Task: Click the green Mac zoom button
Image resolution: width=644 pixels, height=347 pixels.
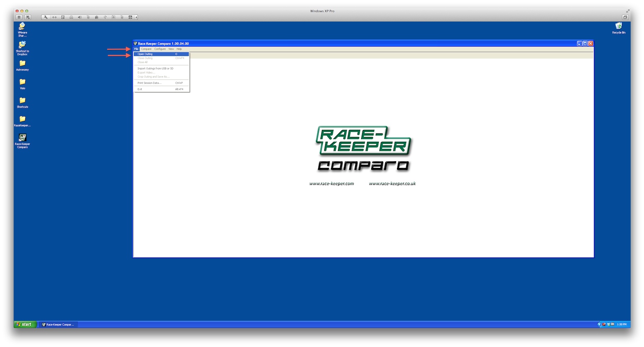Action: (27, 11)
